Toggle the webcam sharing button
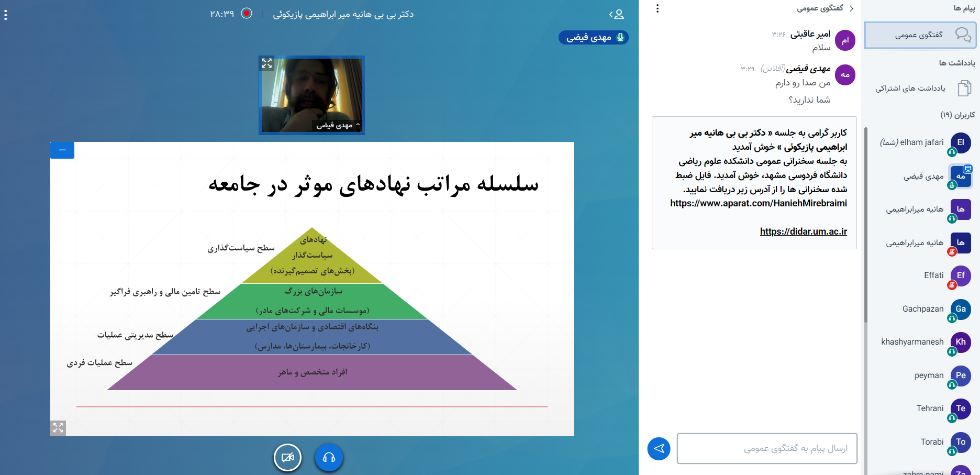The height and width of the screenshot is (475, 980). (287, 457)
